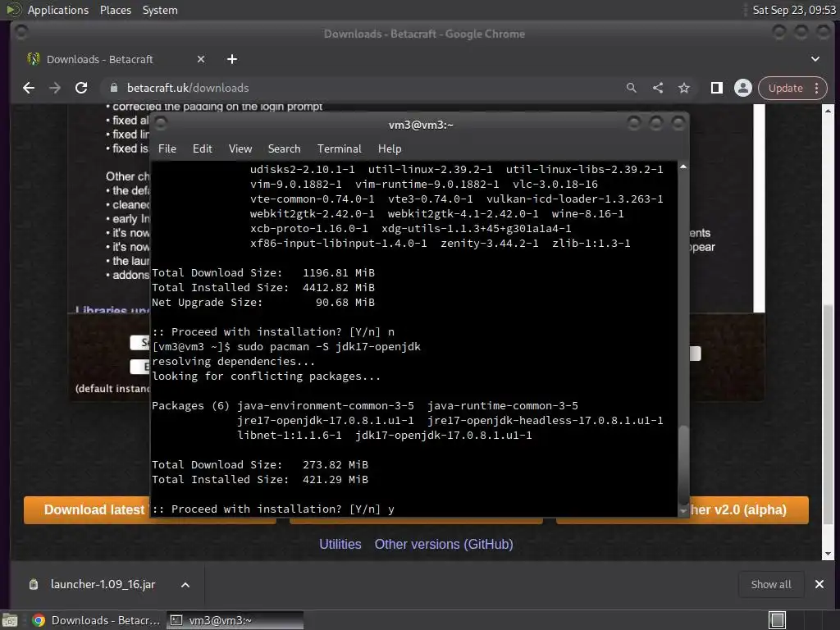The image size is (840, 630).
Task: Click Betacraft tab favicon
Action: (33, 59)
